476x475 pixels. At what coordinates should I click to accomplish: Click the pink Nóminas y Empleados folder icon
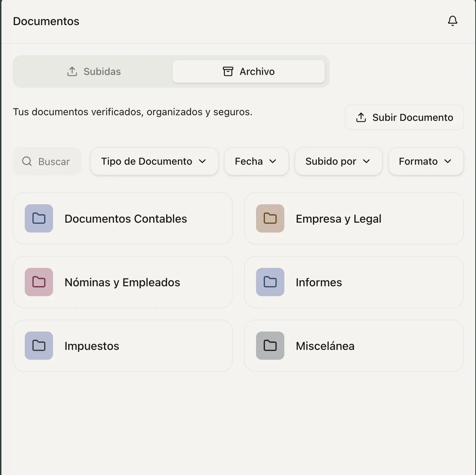(x=39, y=282)
